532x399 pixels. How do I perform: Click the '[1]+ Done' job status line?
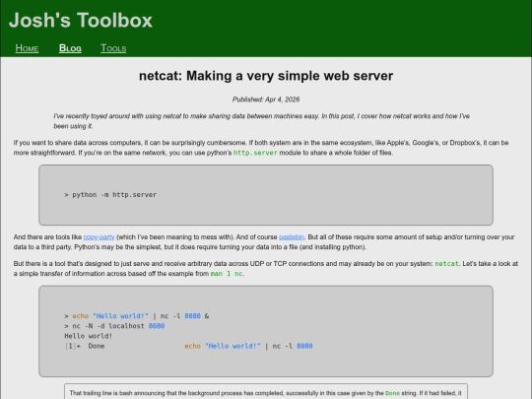(188, 346)
